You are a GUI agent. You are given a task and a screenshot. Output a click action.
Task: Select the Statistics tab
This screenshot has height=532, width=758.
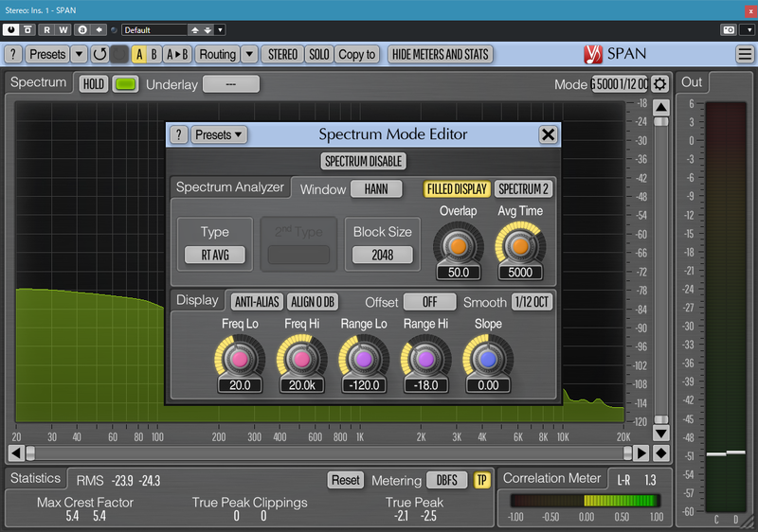coord(35,478)
